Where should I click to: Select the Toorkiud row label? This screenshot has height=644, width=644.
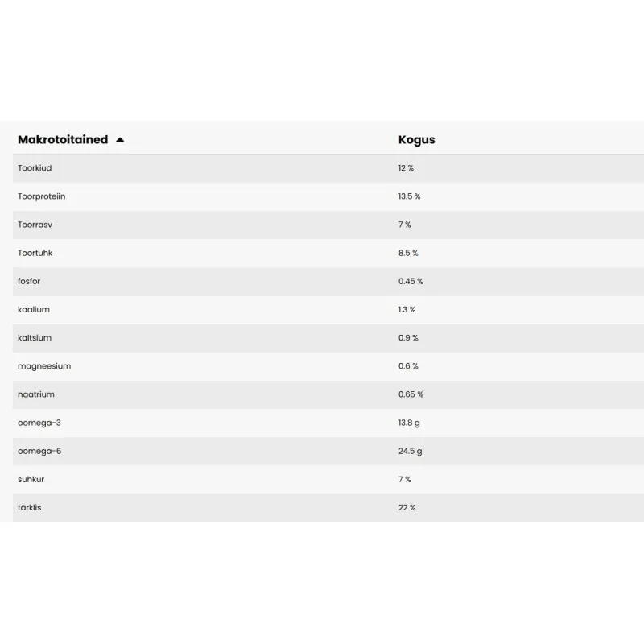(35, 168)
